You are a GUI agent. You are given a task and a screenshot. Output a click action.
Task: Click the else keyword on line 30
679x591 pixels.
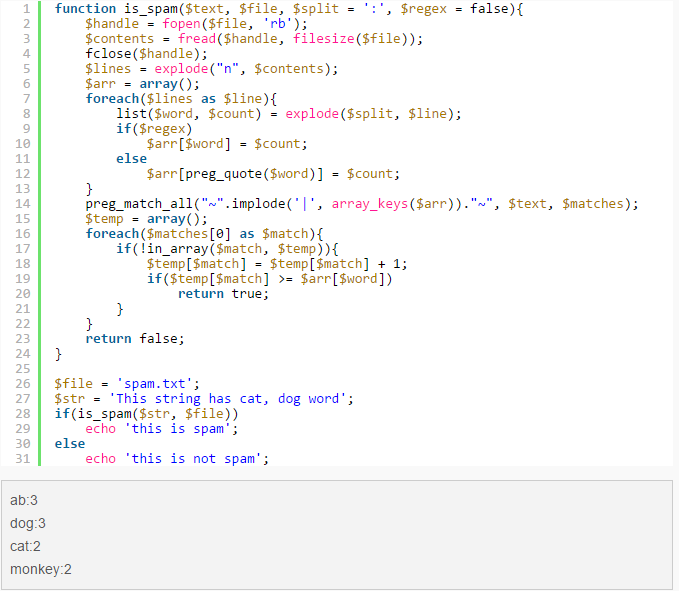tap(70, 444)
